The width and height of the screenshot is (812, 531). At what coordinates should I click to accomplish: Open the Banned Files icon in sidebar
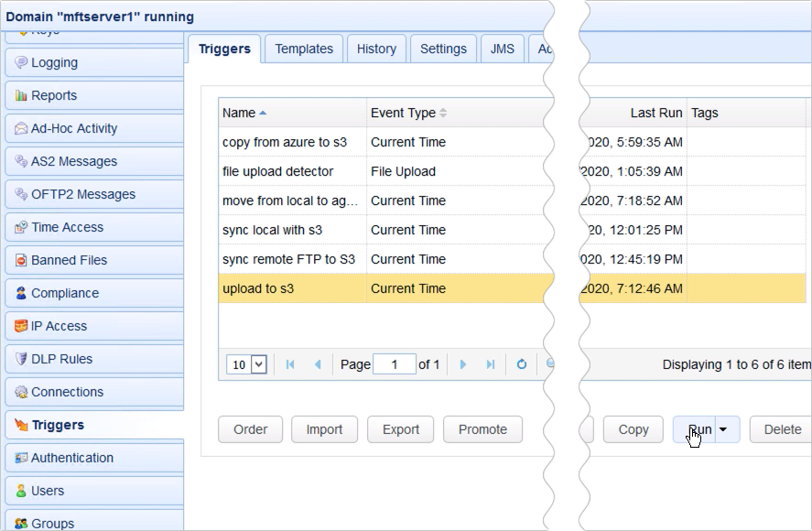pos(20,260)
